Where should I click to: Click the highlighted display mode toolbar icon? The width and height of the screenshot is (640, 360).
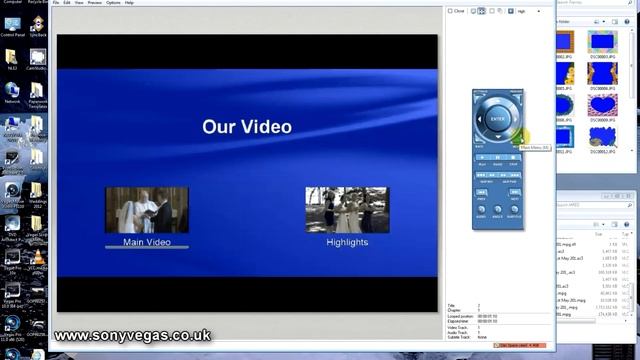482,11
